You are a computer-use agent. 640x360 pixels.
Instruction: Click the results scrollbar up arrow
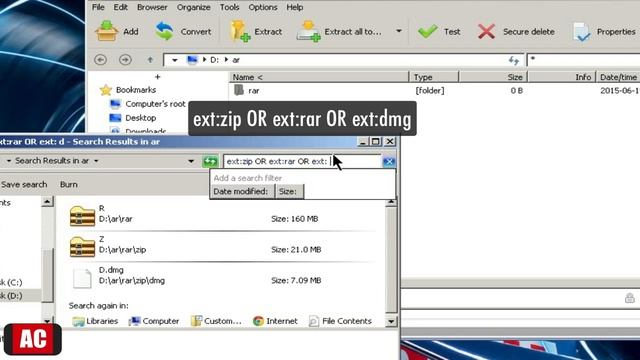[391, 202]
